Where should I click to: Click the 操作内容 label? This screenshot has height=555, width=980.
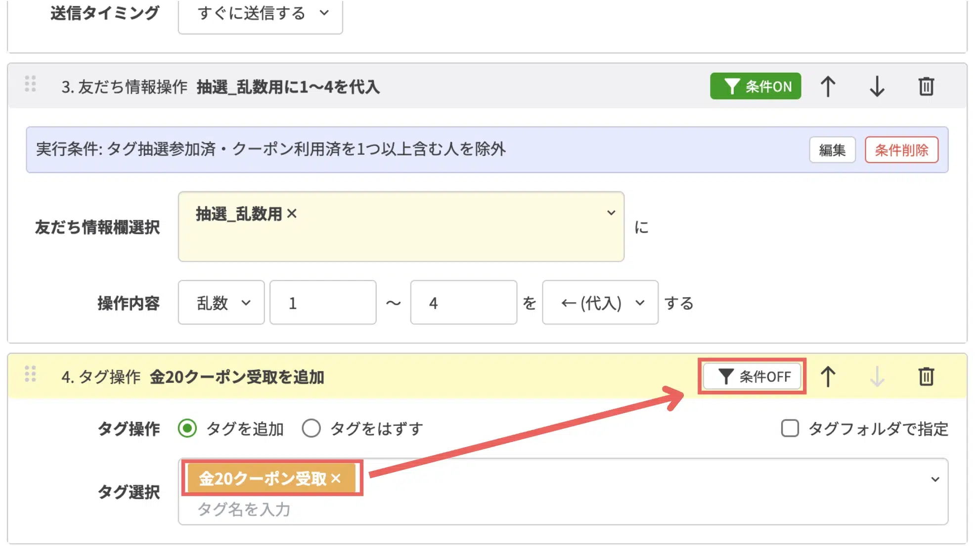[129, 303]
